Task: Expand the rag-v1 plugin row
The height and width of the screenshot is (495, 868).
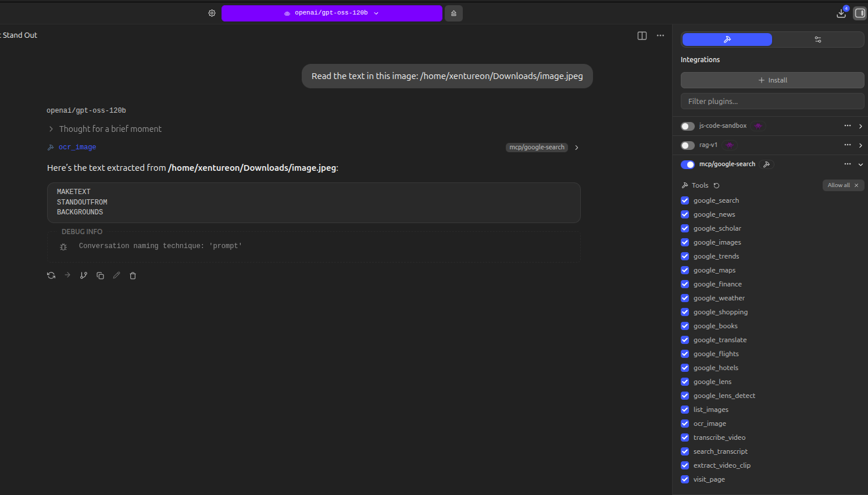Action: pyautogui.click(x=860, y=145)
